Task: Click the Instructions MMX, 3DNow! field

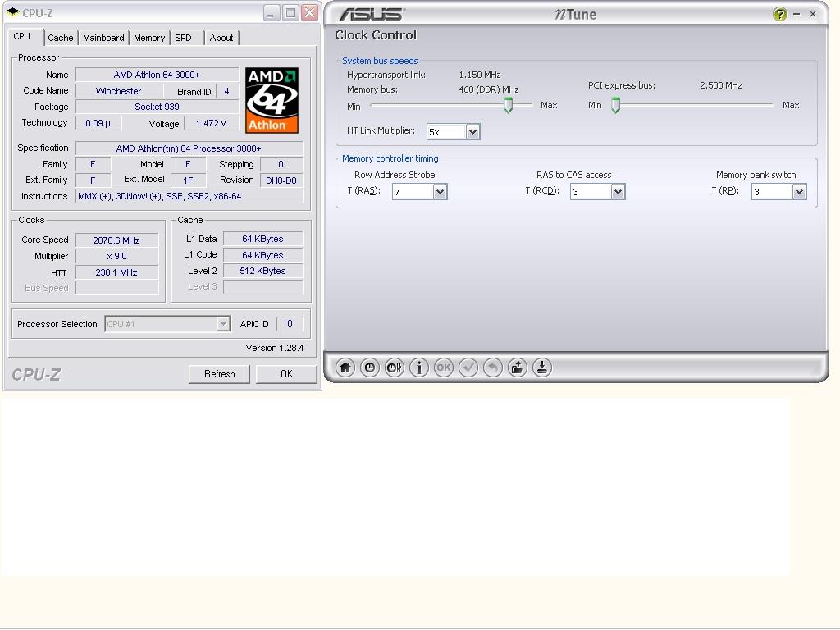Action: 189,197
